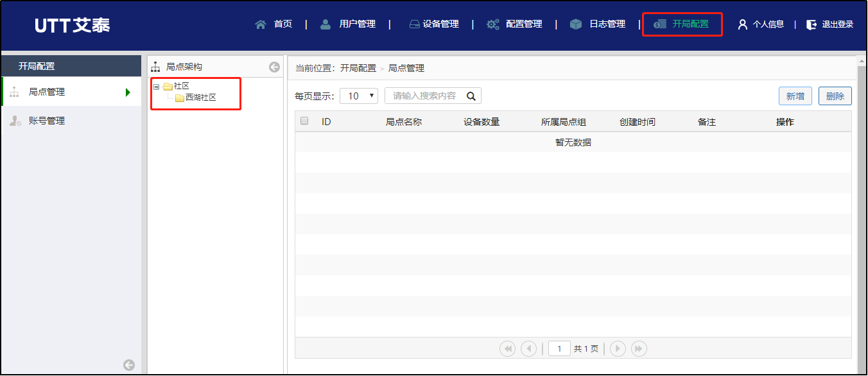Open 配置管理 menu
Screen dimensions: 868x376
[x=524, y=24]
